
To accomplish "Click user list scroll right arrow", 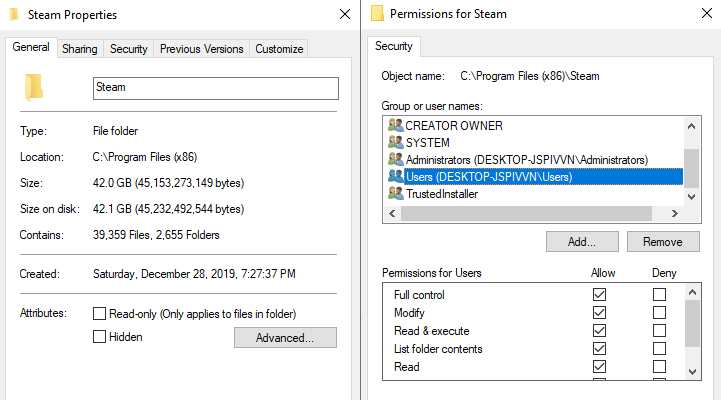I will [675, 213].
